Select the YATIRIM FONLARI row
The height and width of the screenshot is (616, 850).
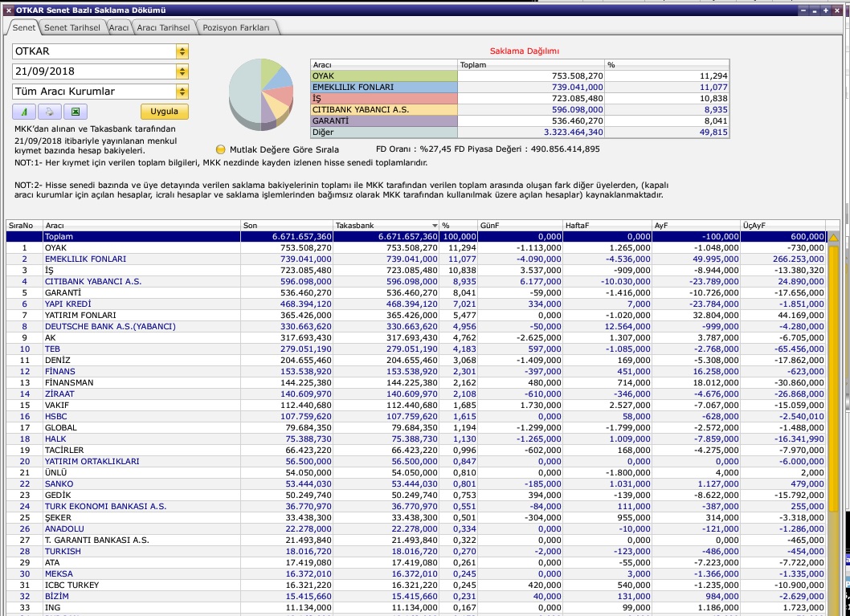coord(416,316)
